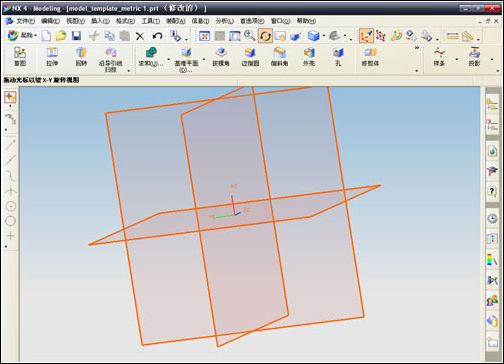This screenshot has width=504, height=364.
Task: Click the Save floppy disk icon
Action: [x=77, y=36]
